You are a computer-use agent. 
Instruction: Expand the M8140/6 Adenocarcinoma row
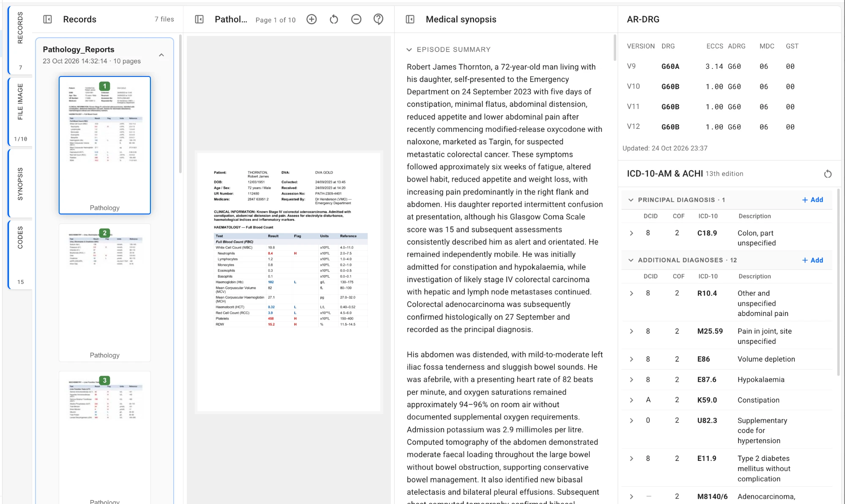coord(632,496)
